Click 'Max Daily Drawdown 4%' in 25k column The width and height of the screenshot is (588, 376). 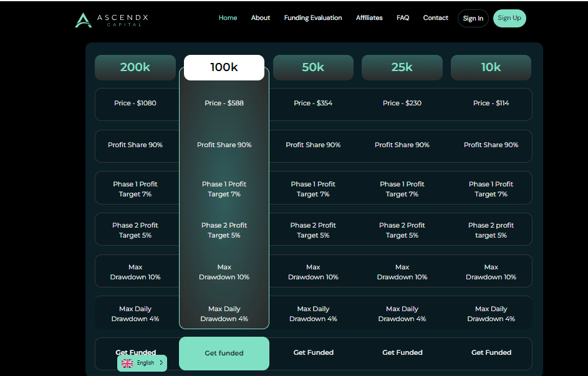[x=402, y=314]
